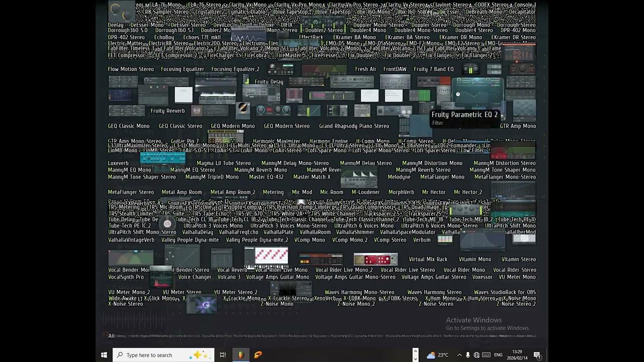The height and width of the screenshot is (362, 644).
Task: Choose the Fruity Delay plugin
Action: [269, 81]
